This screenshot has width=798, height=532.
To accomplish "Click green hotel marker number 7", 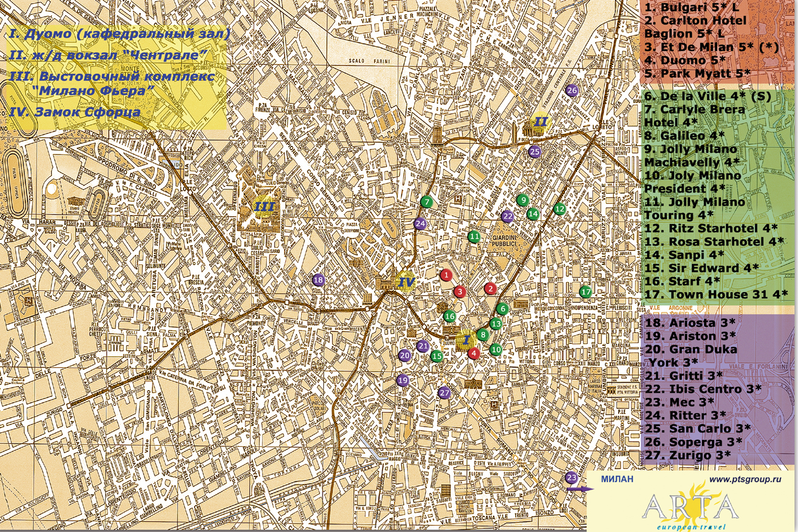I will point(427,202).
